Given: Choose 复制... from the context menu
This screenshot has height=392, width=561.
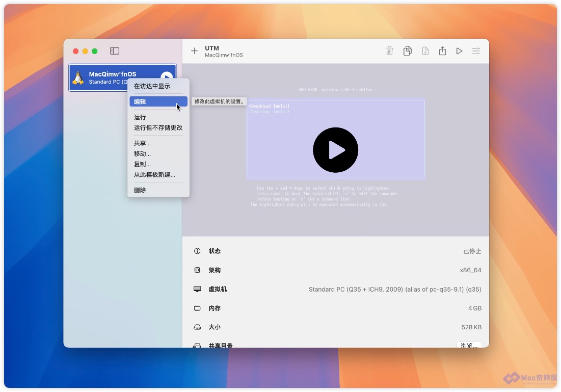Looking at the screenshot, I should pyautogui.click(x=158, y=164).
